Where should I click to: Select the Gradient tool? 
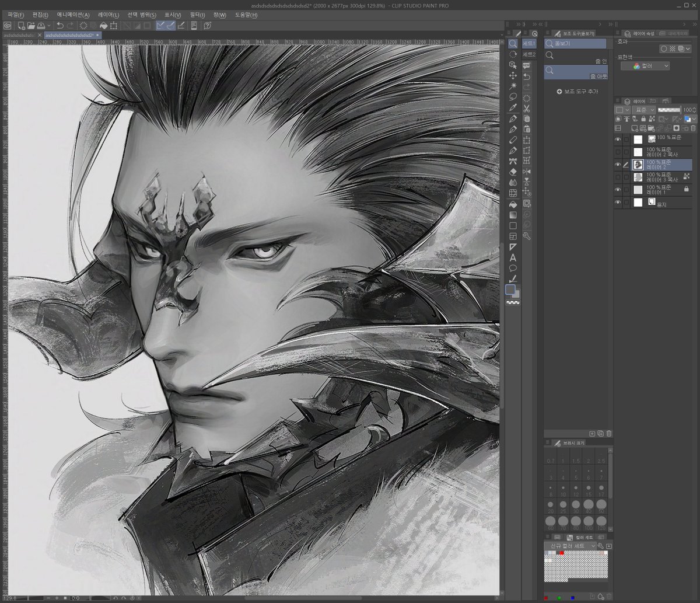click(x=513, y=215)
